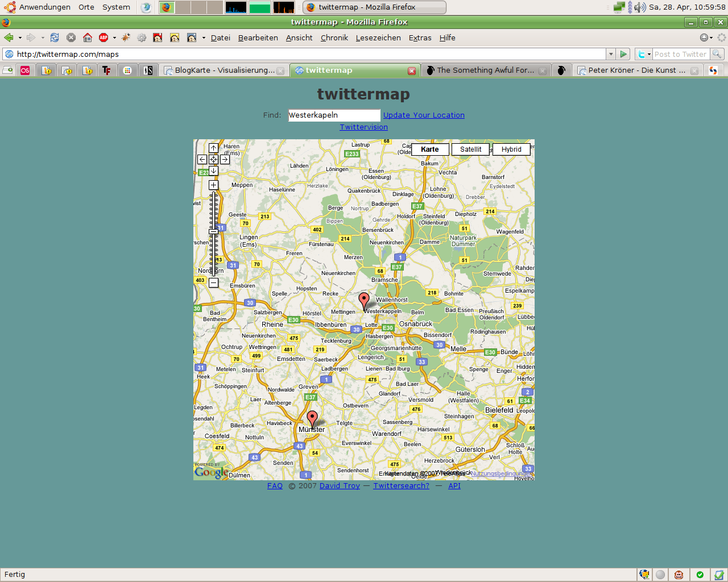
Task: Open the new tab button in tab bar
Action: click(8, 70)
